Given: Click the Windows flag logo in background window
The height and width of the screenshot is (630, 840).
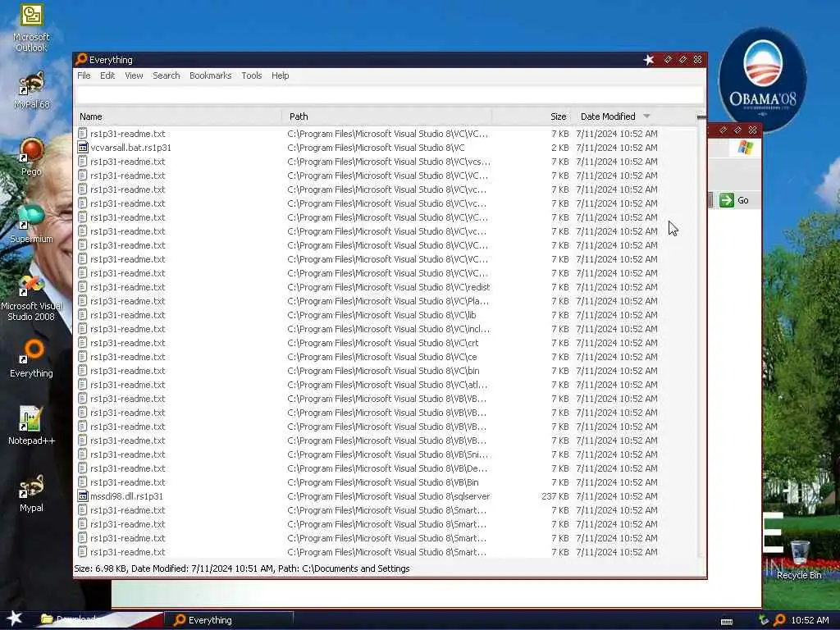Looking at the screenshot, I should point(745,148).
